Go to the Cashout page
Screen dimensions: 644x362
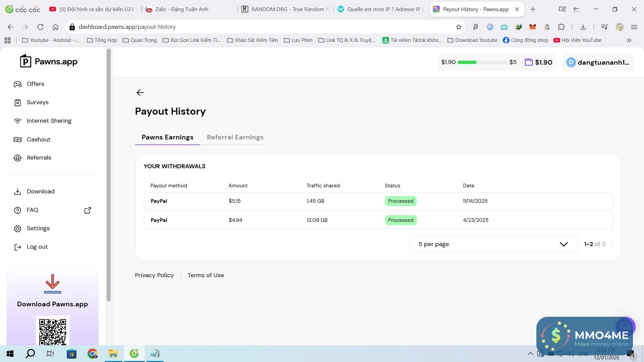coord(38,139)
